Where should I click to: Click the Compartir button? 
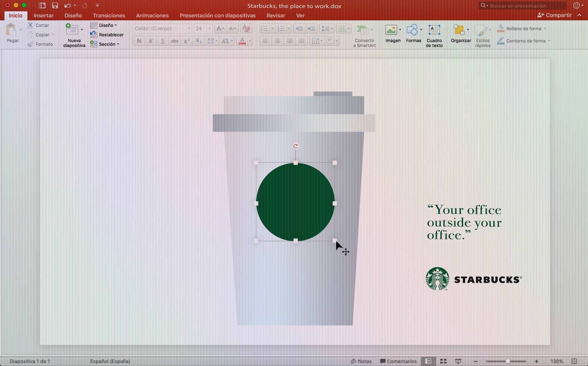pyautogui.click(x=555, y=15)
